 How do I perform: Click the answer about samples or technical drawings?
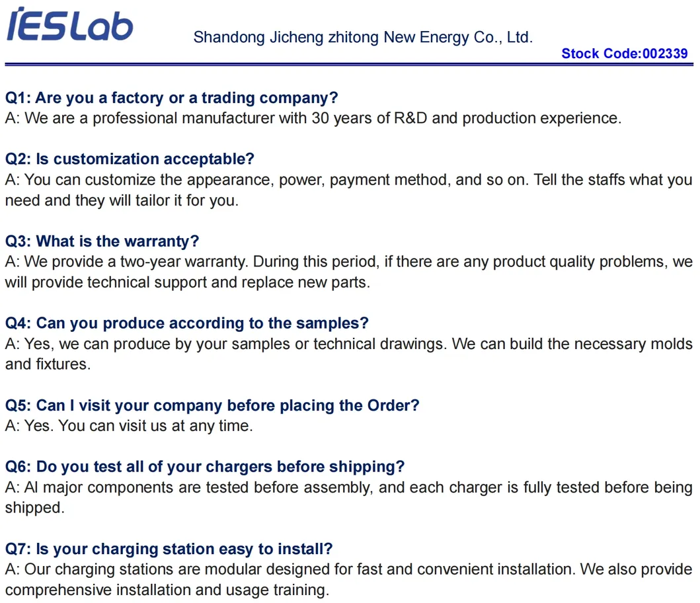click(348, 344)
